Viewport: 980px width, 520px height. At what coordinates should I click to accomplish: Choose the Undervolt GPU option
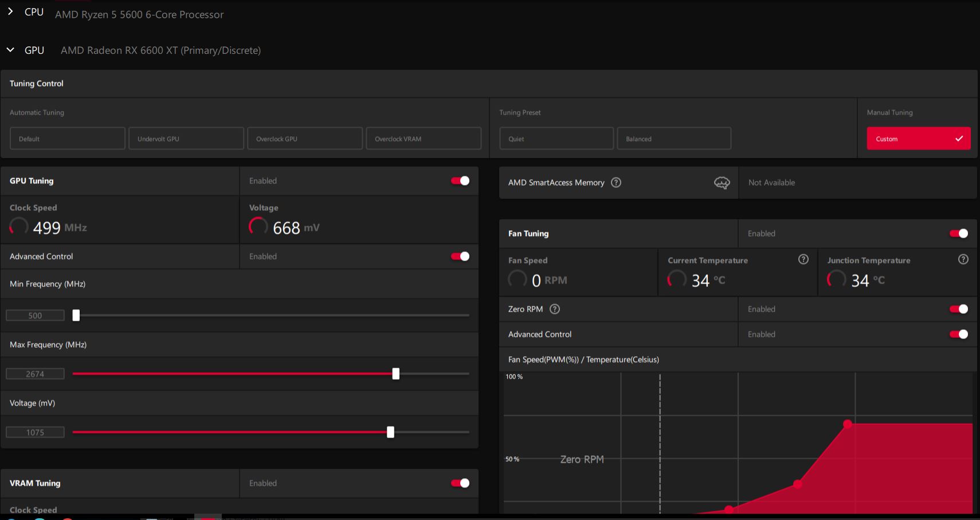[186, 139]
